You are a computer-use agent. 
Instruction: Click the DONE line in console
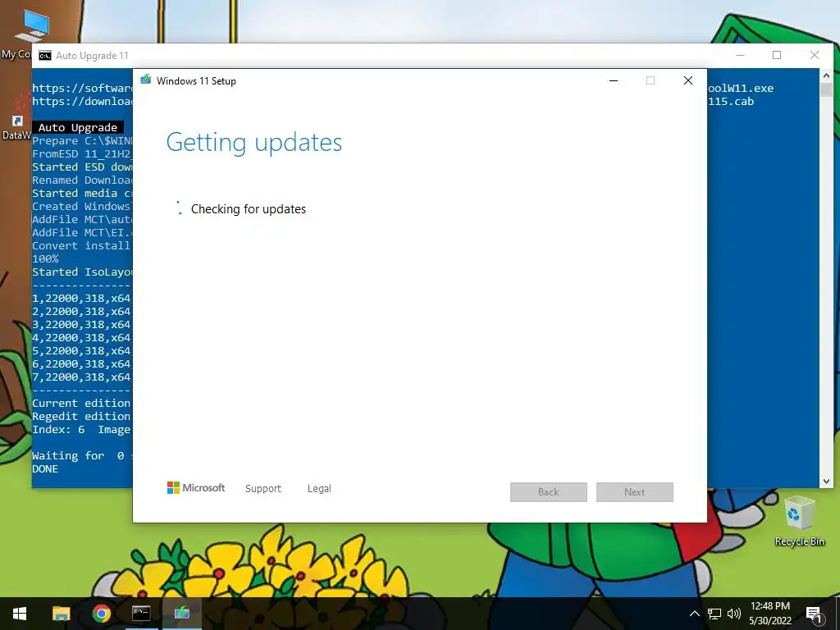click(x=45, y=468)
